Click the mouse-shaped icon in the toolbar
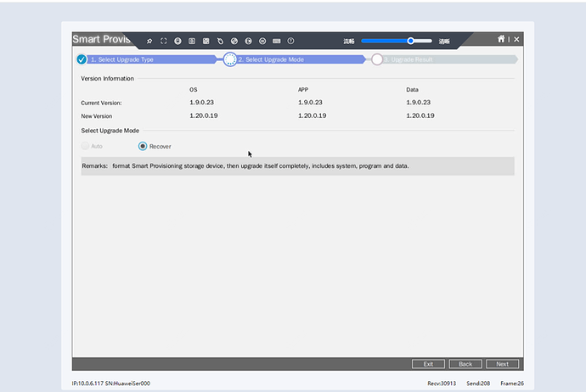This screenshot has height=392, width=586. [x=220, y=41]
